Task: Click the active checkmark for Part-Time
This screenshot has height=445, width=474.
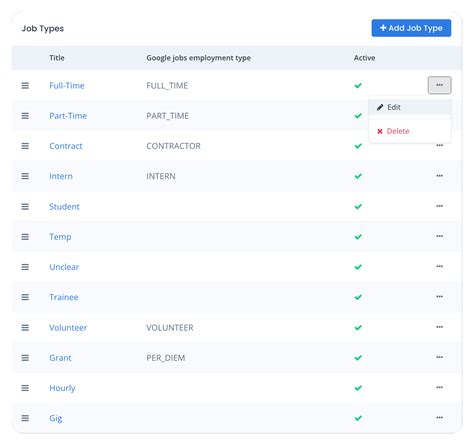Action: pyautogui.click(x=358, y=116)
